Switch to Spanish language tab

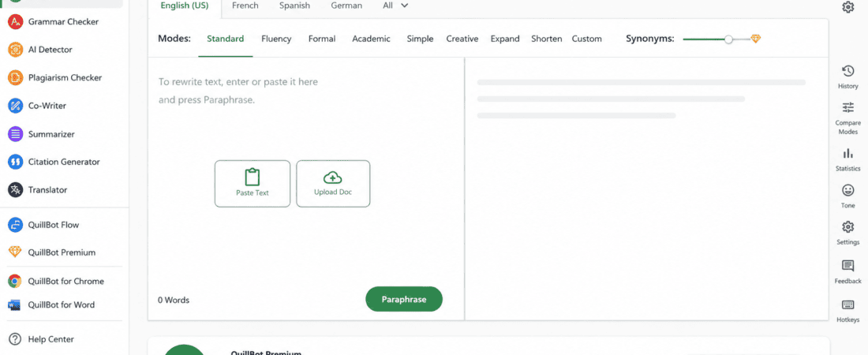point(294,6)
